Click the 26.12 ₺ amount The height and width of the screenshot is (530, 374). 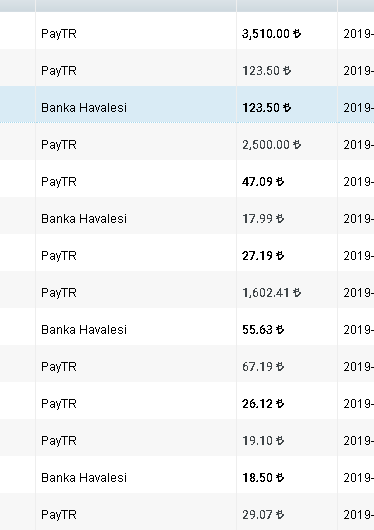coord(263,404)
